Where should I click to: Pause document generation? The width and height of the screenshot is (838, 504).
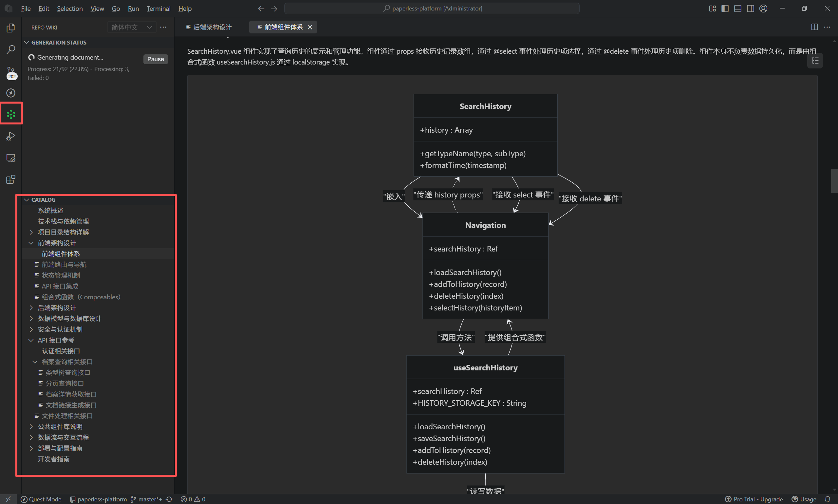156,59
